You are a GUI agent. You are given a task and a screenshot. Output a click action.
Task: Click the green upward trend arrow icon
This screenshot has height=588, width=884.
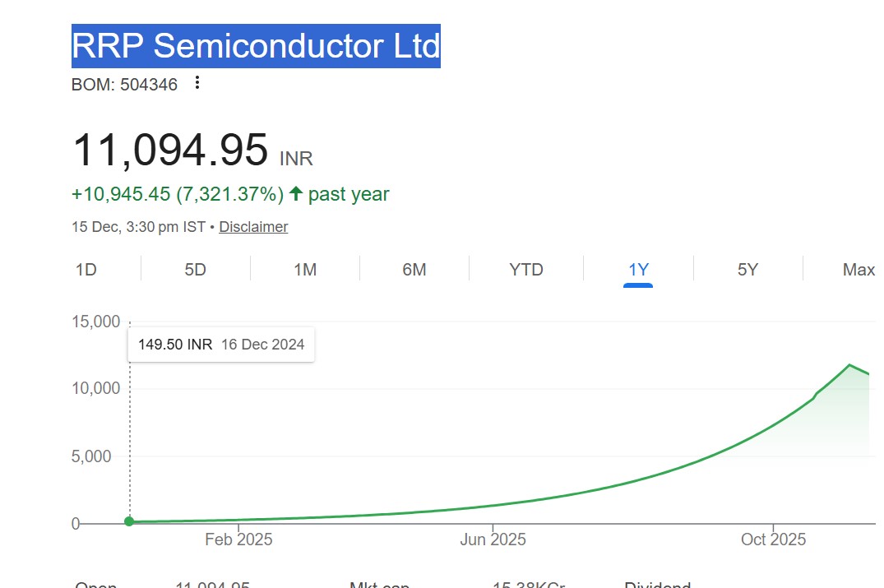[x=292, y=193]
